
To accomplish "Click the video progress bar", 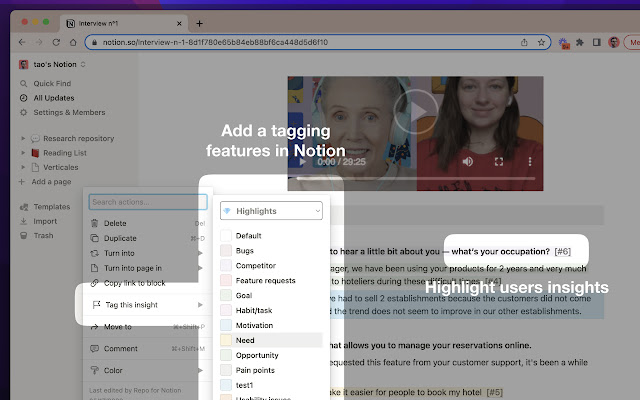I will click(416, 178).
